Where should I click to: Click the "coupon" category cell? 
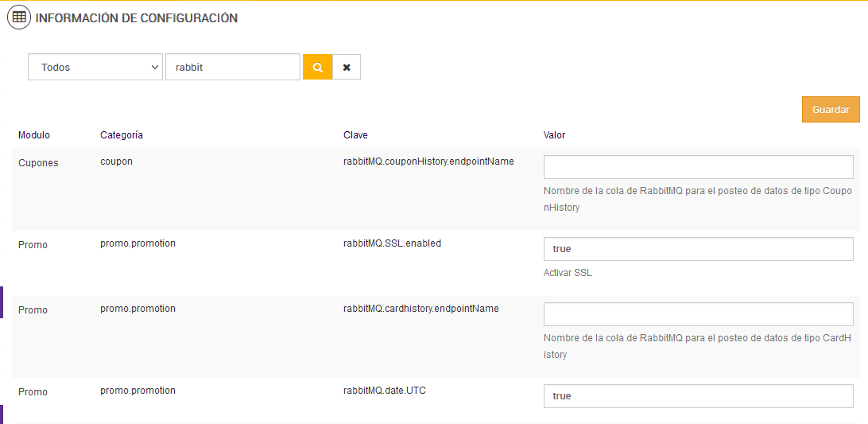pyautogui.click(x=116, y=161)
